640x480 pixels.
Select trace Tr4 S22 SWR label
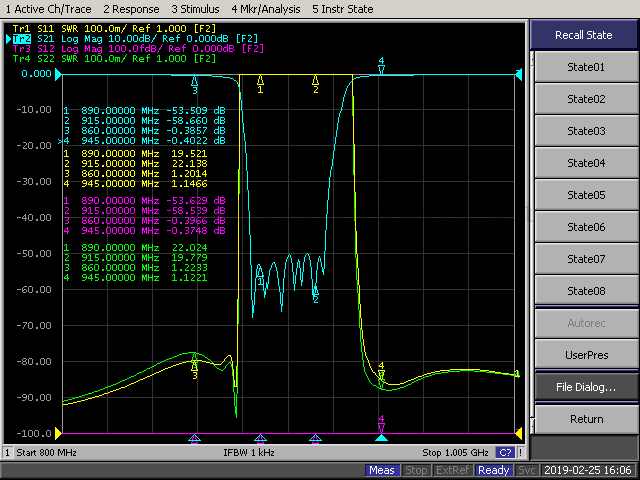click(x=114, y=59)
